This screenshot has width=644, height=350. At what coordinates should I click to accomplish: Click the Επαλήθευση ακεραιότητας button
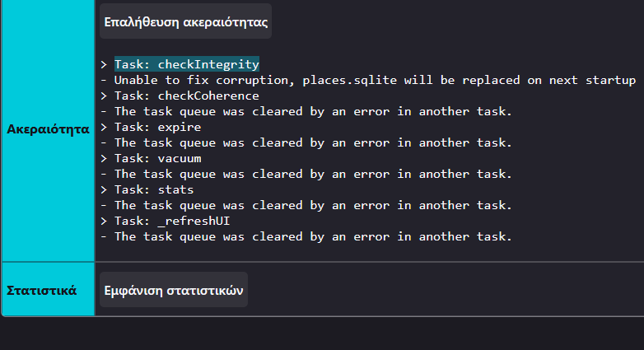185,21
